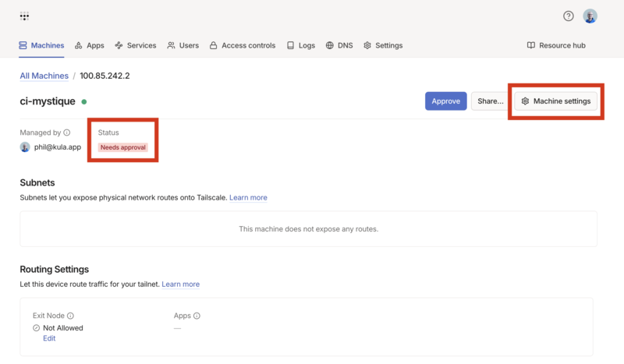Navigate to All Machines breadcrumb
Image resolution: width=624 pixels, height=364 pixels.
[x=42, y=76]
